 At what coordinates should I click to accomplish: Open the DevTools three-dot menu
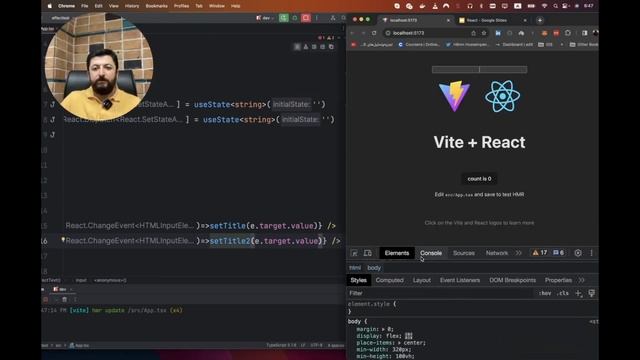click(x=591, y=253)
